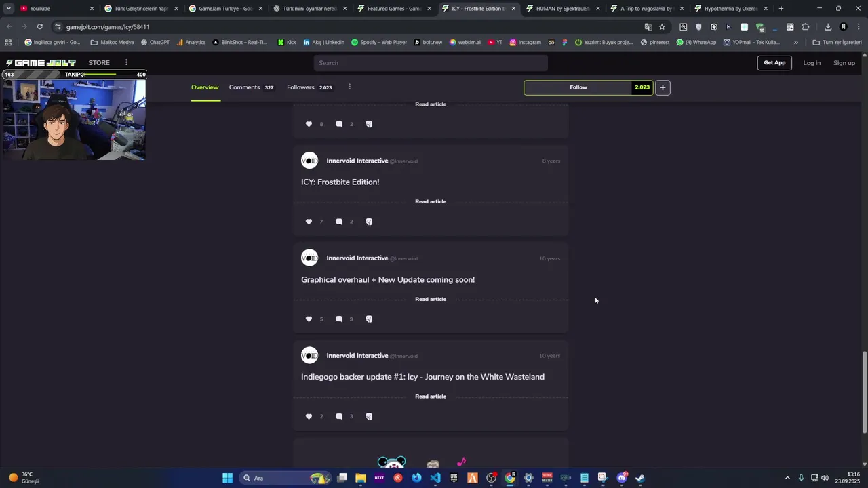
Task: Click plus button next to Follow
Action: tap(663, 87)
